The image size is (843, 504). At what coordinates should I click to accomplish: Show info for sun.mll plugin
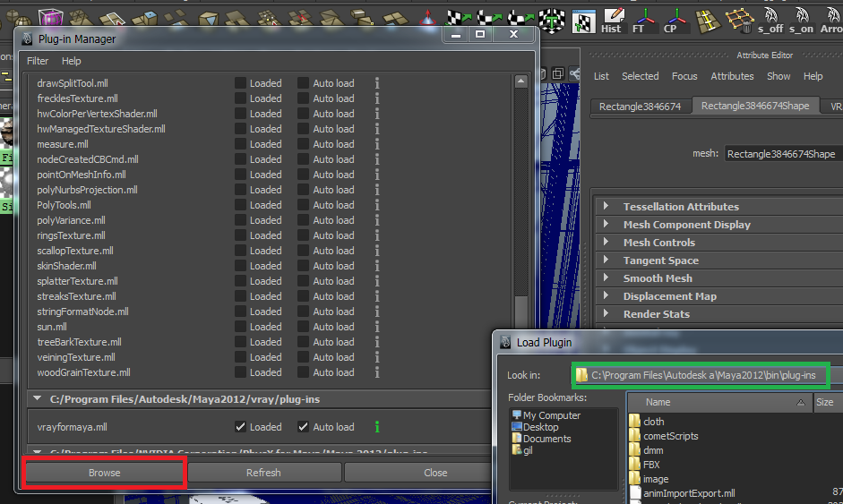pyautogui.click(x=377, y=327)
